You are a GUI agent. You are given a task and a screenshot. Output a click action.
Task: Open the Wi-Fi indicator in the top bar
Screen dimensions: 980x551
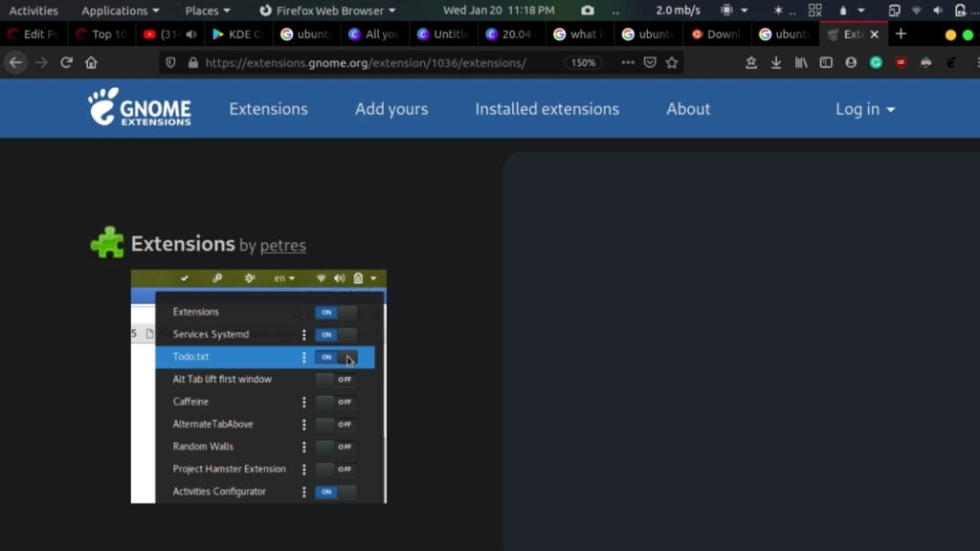click(x=916, y=11)
